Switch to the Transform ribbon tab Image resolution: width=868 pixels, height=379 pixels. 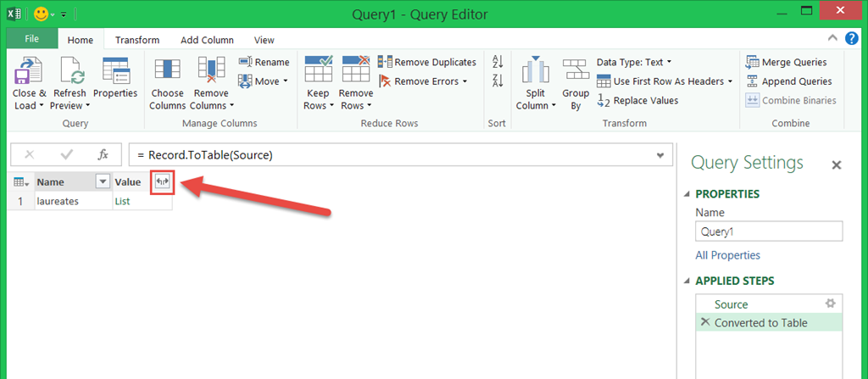137,40
